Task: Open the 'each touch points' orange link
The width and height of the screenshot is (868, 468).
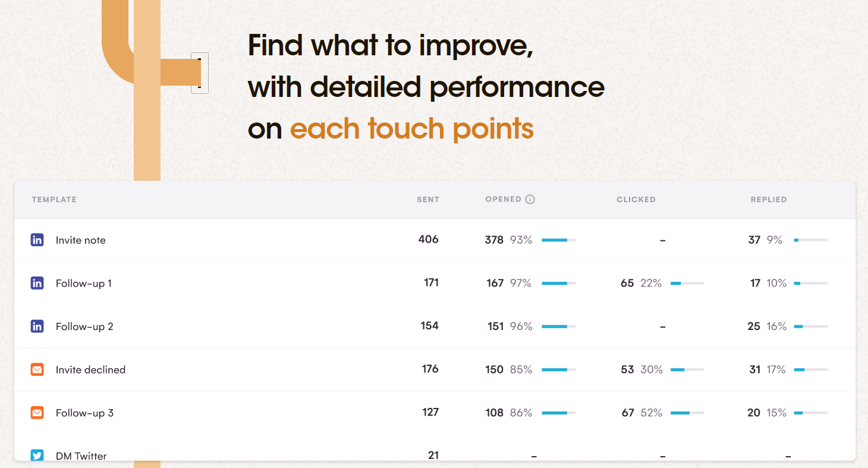Action: click(411, 128)
